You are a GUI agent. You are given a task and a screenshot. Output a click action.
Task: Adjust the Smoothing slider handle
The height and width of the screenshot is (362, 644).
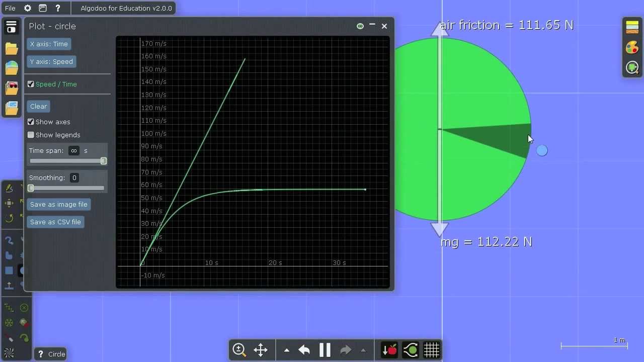click(31, 188)
